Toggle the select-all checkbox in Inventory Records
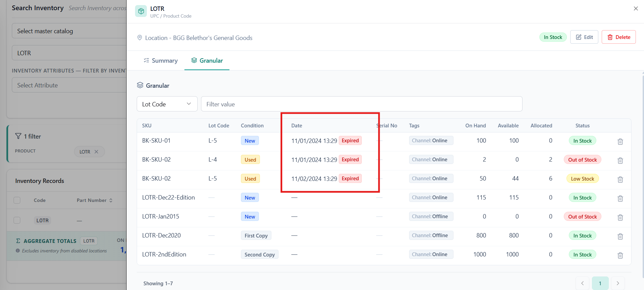This screenshot has width=644, height=290. tap(17, 200)
